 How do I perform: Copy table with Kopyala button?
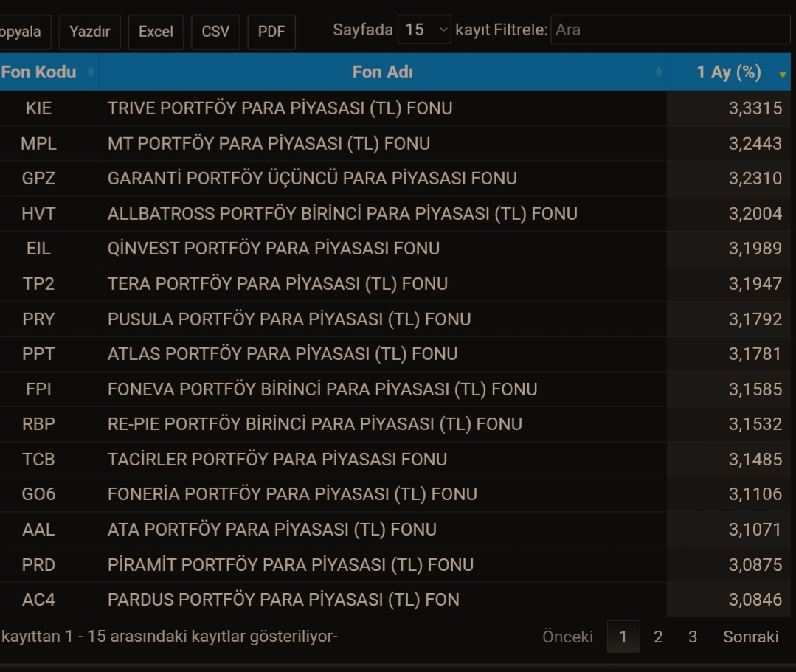coord(23,32)
